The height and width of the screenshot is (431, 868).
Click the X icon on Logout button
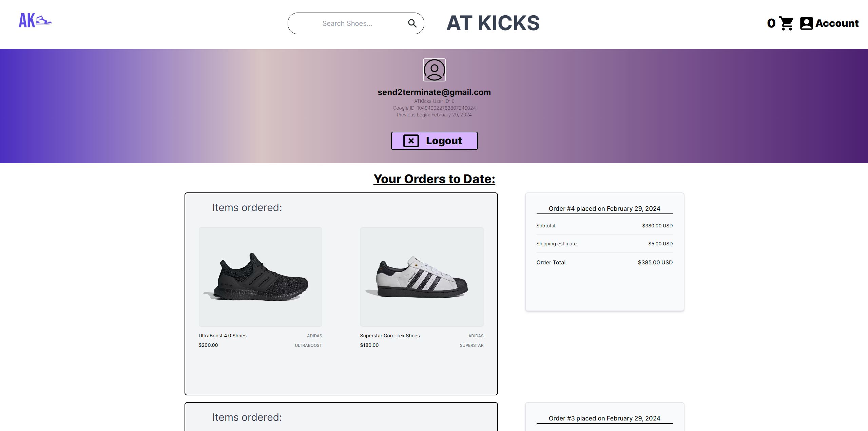[411, 141]
